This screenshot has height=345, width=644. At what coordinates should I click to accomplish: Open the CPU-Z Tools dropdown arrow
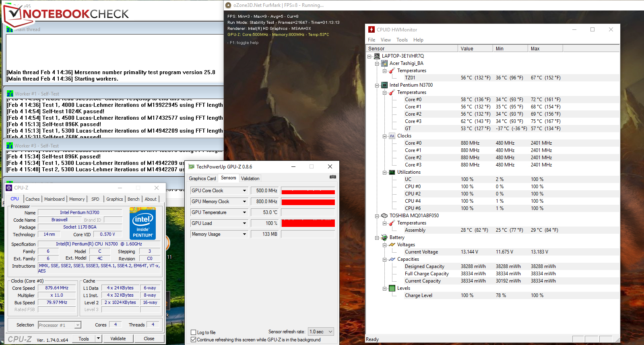coord(98,339)
